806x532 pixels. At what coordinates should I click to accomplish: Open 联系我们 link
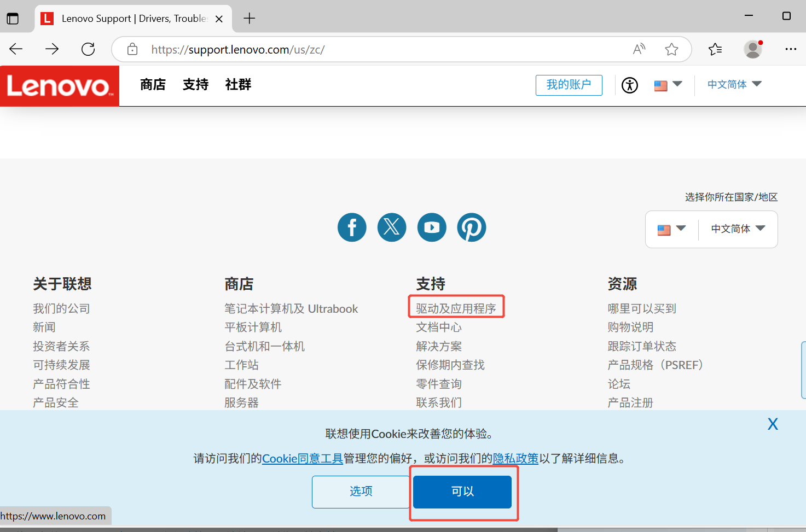(x=439, y=402)
